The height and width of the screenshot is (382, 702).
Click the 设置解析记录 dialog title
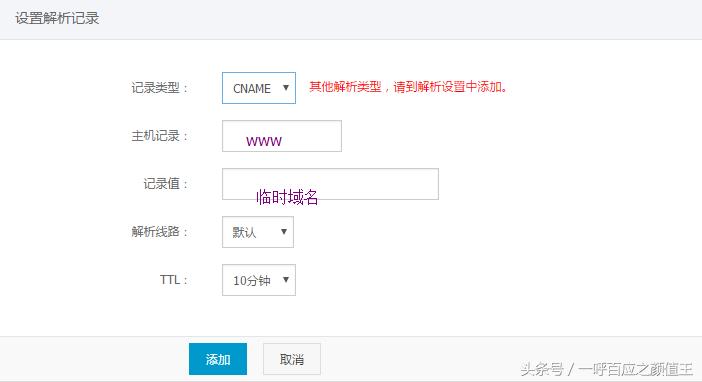[57, 18]
